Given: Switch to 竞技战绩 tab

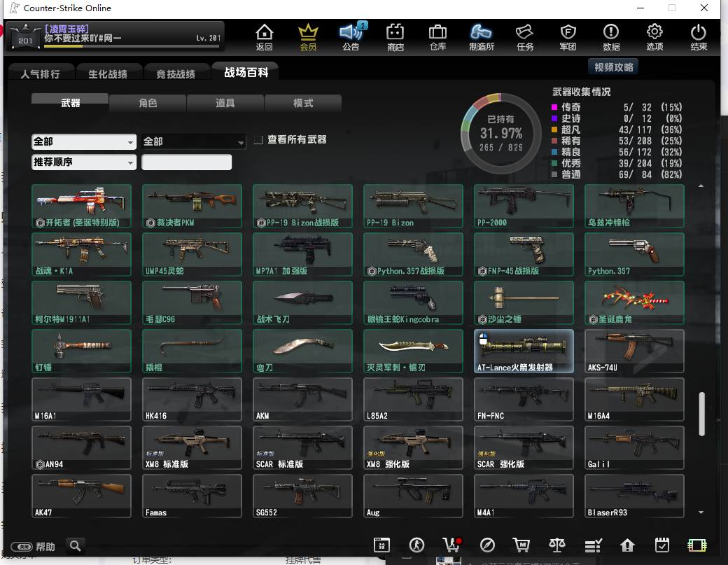Looking at the screenshot, I should (176, 74).
